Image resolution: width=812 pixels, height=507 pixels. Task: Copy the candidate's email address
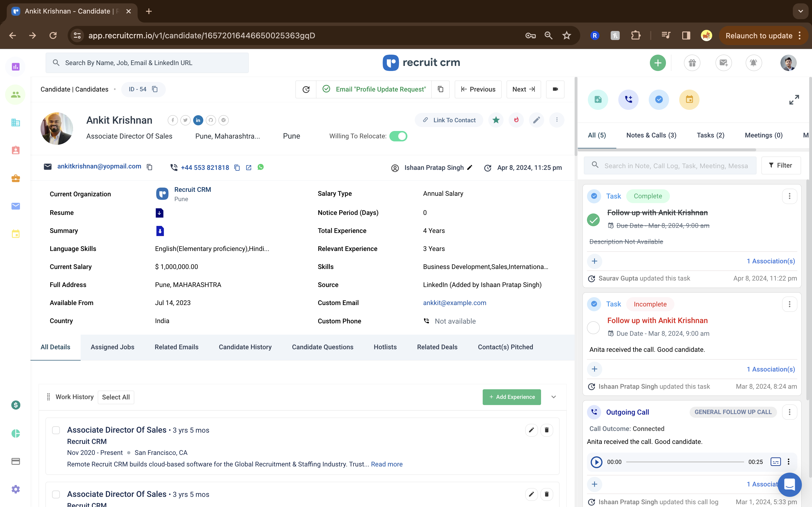pos(149,167)
